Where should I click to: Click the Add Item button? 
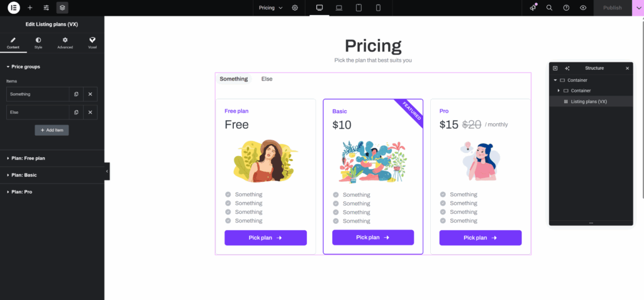coord(52,130)
